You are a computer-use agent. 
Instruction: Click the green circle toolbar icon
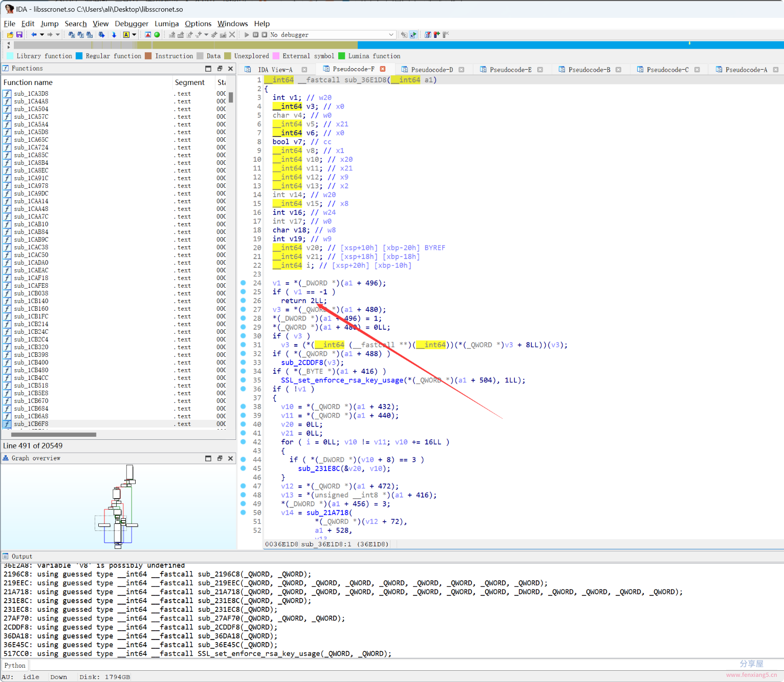pyautogui.click(x=157, y=35)
